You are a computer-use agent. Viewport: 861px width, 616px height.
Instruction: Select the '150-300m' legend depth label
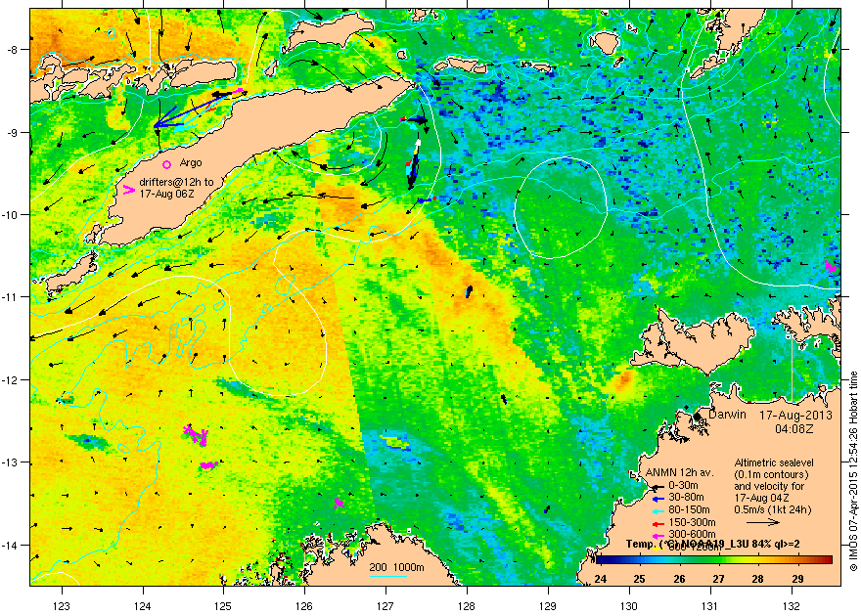pyautogui.click(x=692, y=523)
